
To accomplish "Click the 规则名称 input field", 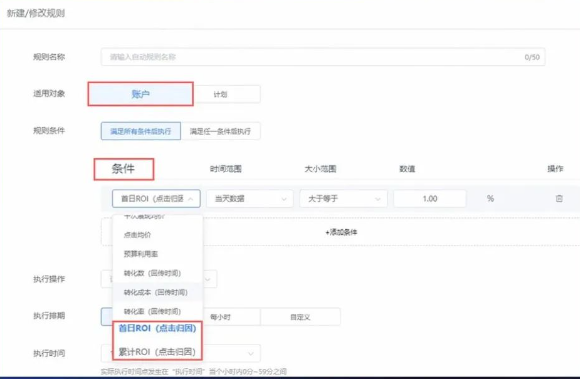I will point(323,57).
